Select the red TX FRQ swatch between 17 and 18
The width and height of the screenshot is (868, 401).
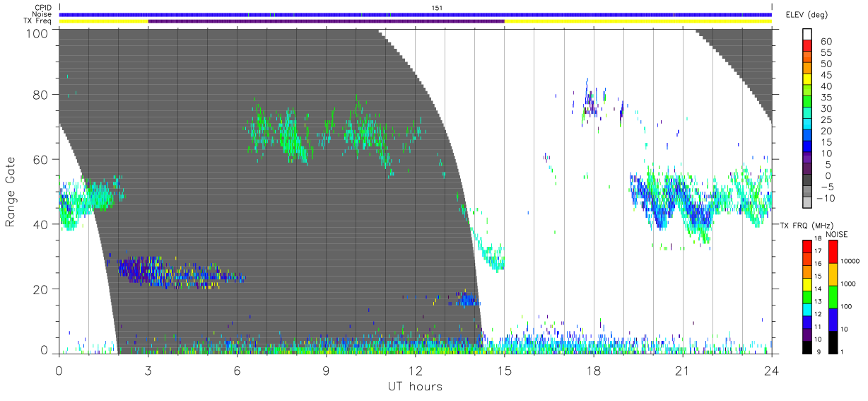coord(807,247)
